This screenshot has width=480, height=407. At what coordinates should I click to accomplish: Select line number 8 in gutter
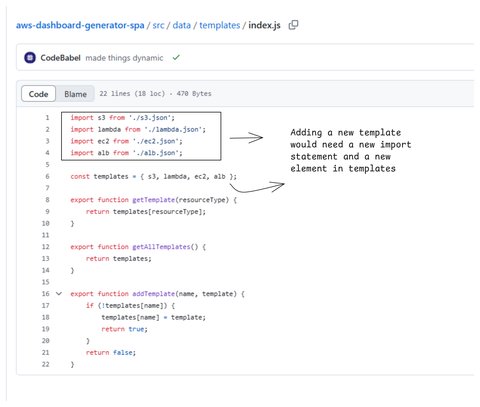pyautogui.click(x=47, y=200)
